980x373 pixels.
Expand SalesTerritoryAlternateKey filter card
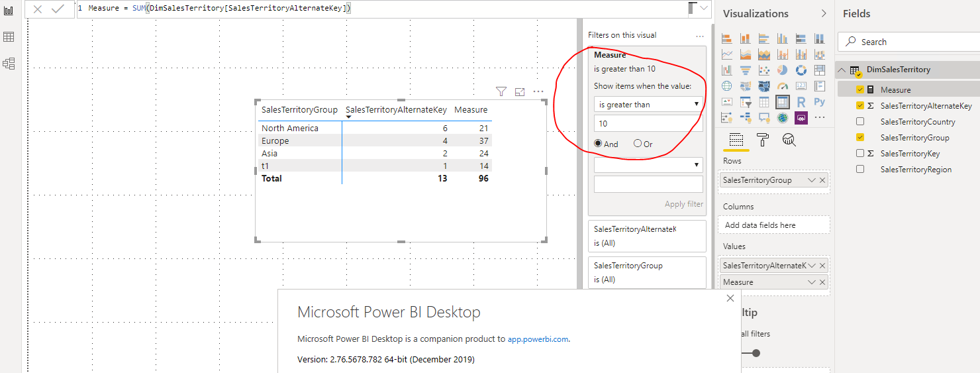point(647,236)
